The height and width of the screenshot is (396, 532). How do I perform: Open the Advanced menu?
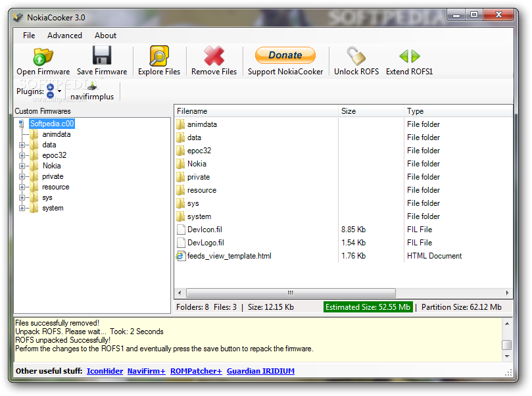click(64, 36)
